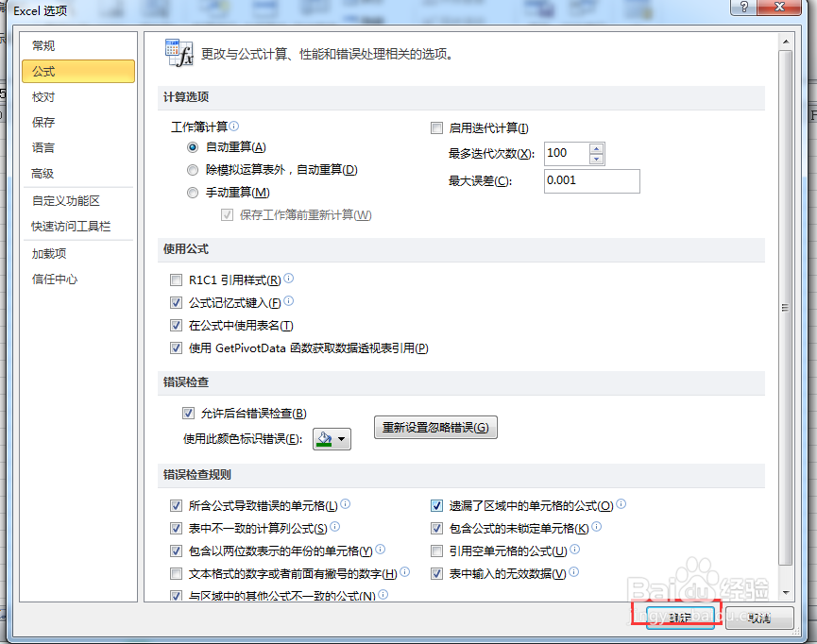Click info icon after 遗漏了区域中的单元格的公式
Image resolution: width=817 pixels, height=644 pixels.
coord(621,504)
